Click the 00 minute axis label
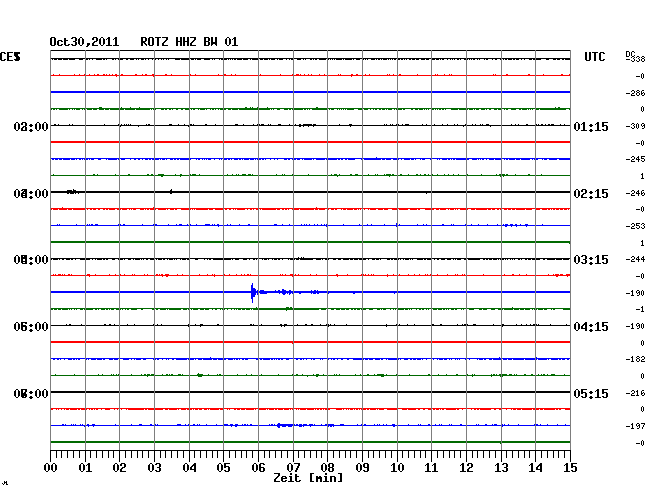Viewport: 650px width, 494px height. 51,468
